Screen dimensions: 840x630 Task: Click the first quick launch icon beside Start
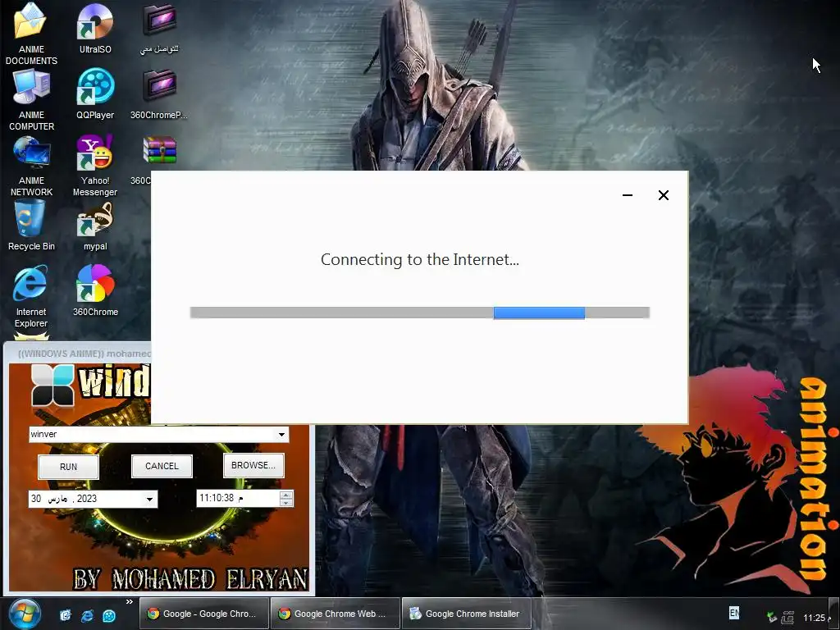pyautogui.click(x=66, y=615)
